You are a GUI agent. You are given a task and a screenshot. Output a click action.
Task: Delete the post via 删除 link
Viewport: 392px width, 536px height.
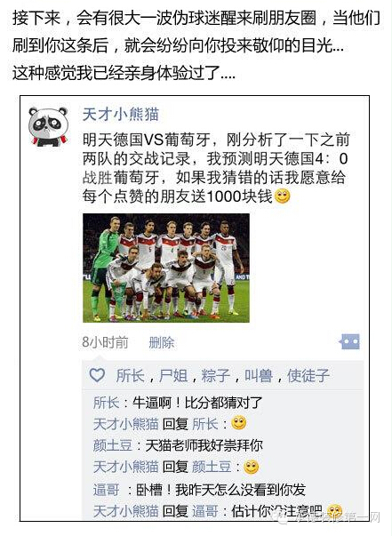(161, 342)
